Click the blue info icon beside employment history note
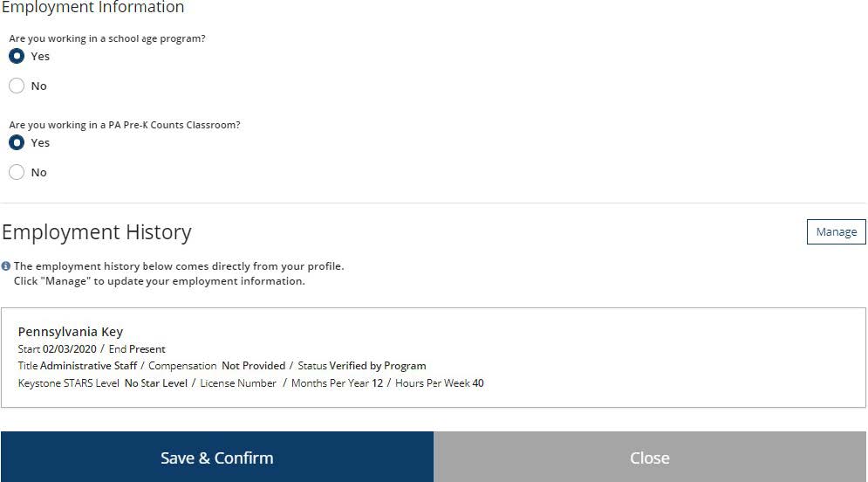Screen dimensions: 868x482 6,266
